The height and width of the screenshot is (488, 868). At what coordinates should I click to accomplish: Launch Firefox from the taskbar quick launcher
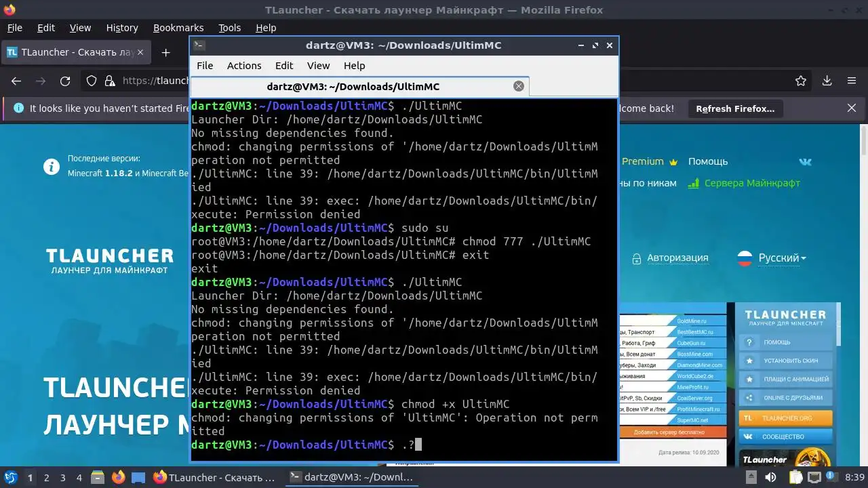click(x=119, y=477)
